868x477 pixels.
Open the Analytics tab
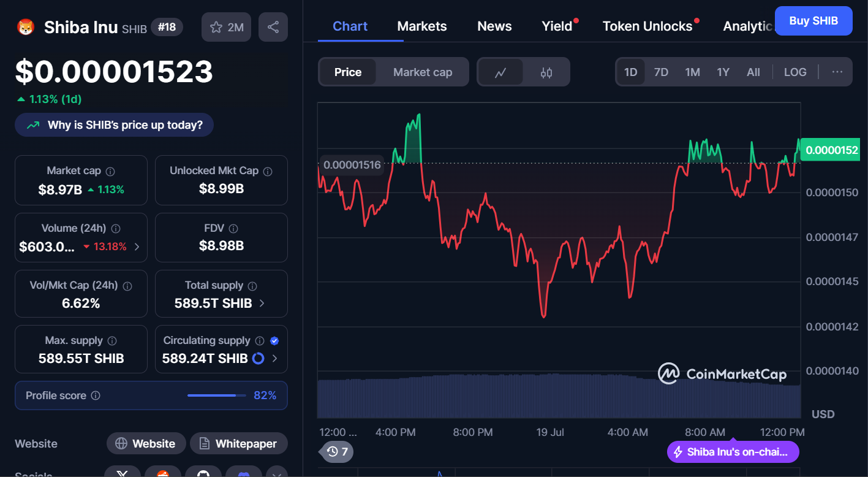coord(748,26)
